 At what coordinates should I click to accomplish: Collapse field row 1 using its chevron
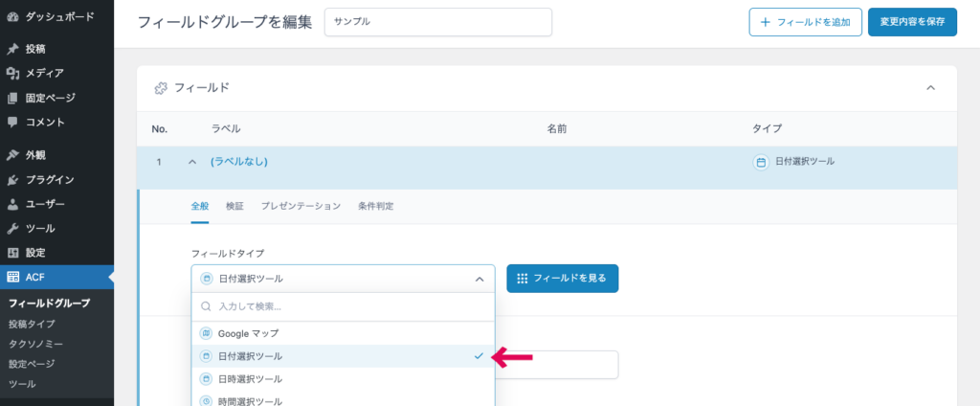click(191, 162)
